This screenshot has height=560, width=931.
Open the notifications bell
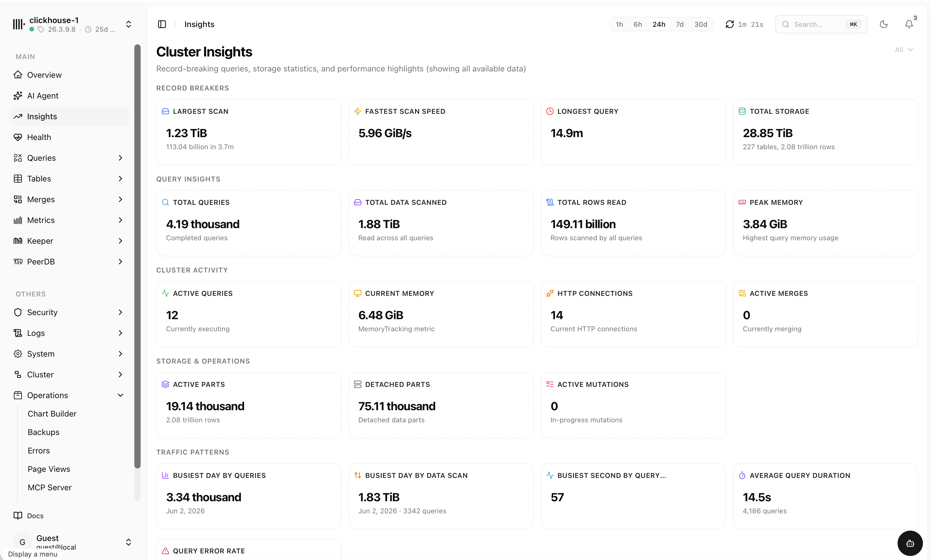[909, 24]
